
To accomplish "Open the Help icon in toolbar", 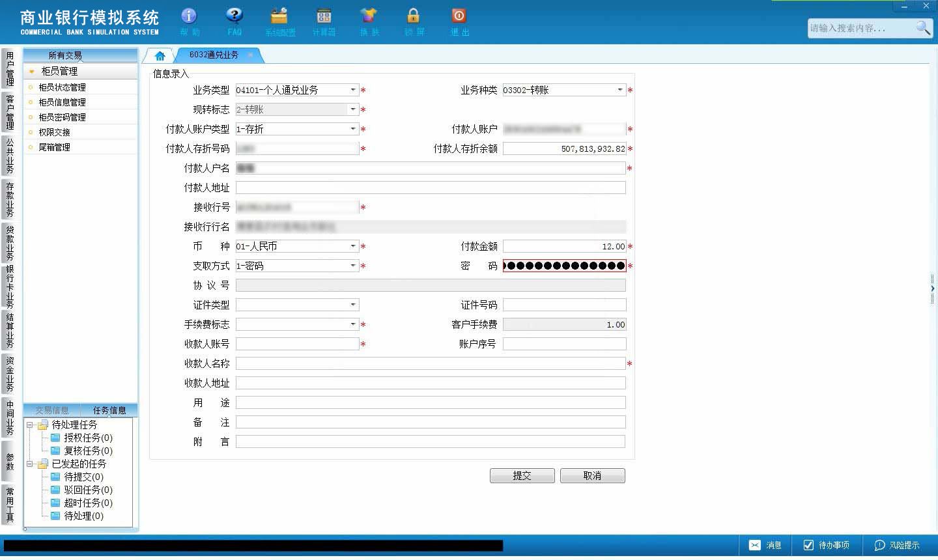I will tap(189, 16).
